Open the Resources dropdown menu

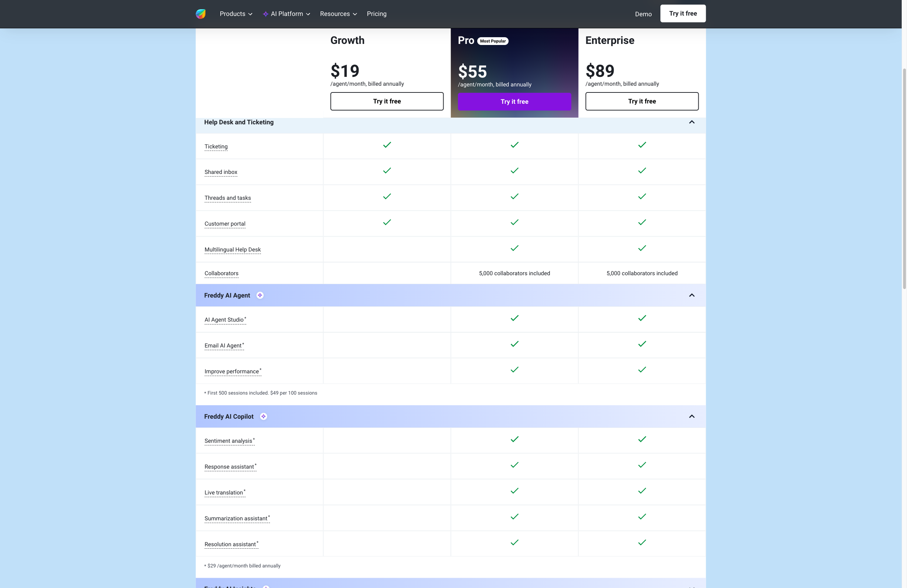[x=338, y=14]
